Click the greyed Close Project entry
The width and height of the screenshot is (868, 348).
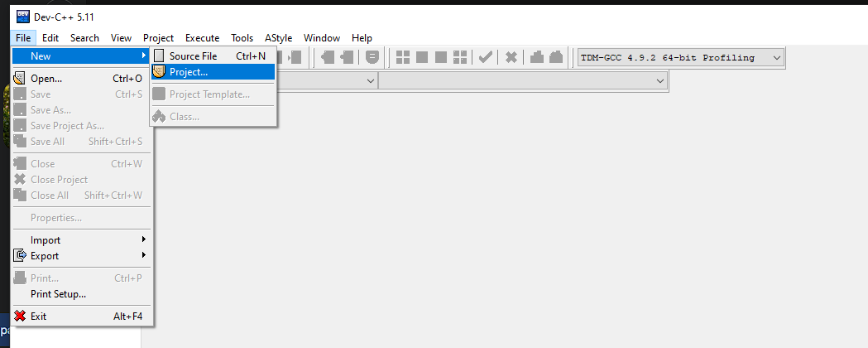[x=81, y=180]
